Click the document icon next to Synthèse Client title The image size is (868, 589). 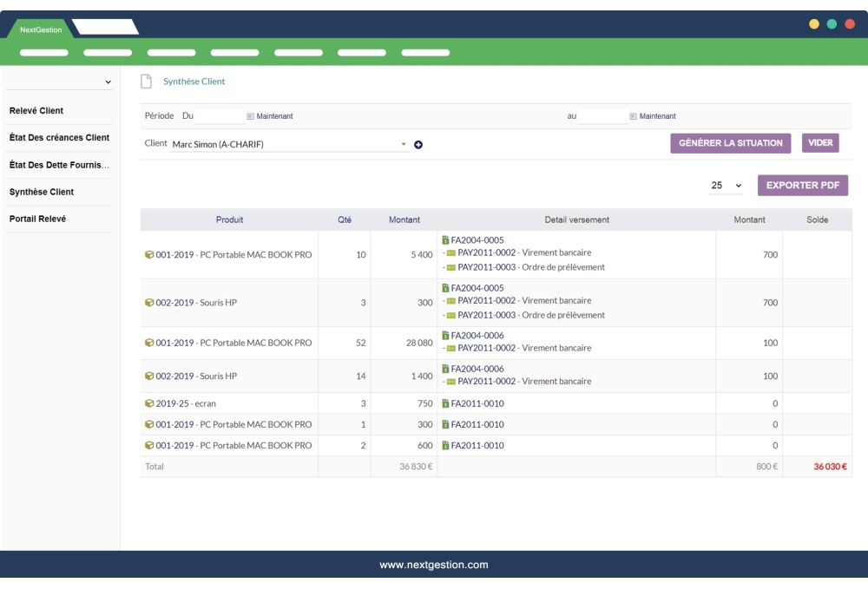[146, 81]
